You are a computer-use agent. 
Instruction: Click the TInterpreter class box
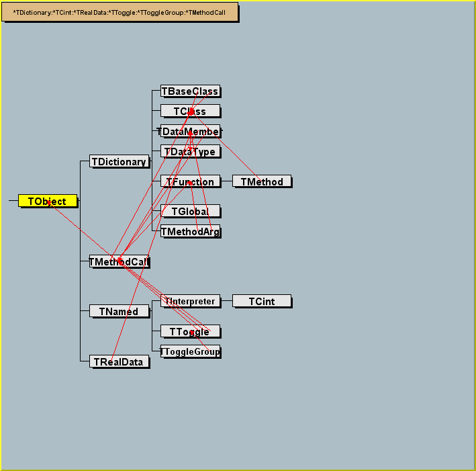[190, 302]
